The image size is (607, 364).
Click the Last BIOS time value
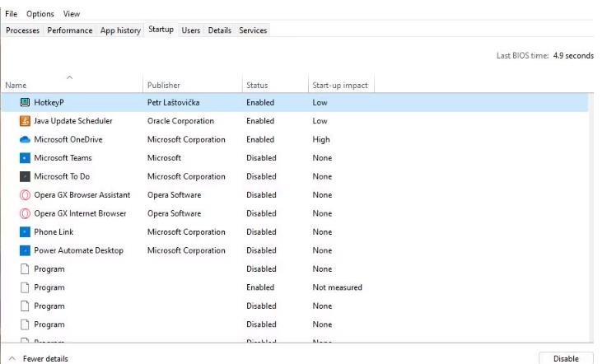(573, 55)
